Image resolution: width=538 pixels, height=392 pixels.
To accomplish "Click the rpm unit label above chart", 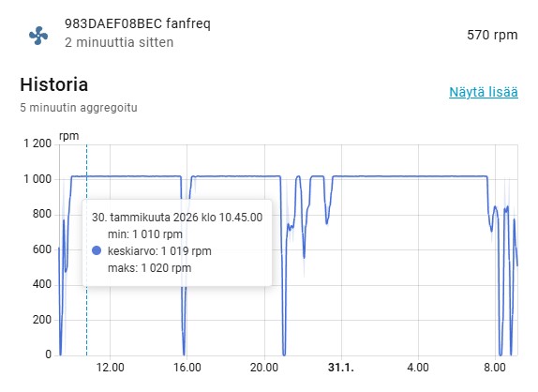I will [69, 136].
